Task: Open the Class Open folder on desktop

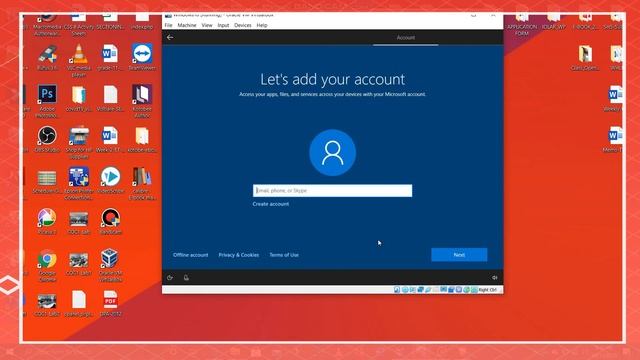Action: pos(585,57)
